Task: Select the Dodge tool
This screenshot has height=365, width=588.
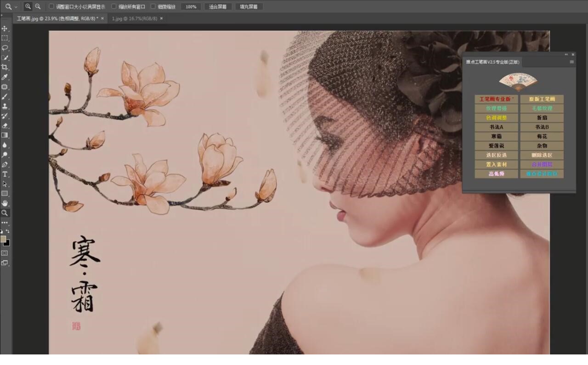Action: (x=5, y=155)
